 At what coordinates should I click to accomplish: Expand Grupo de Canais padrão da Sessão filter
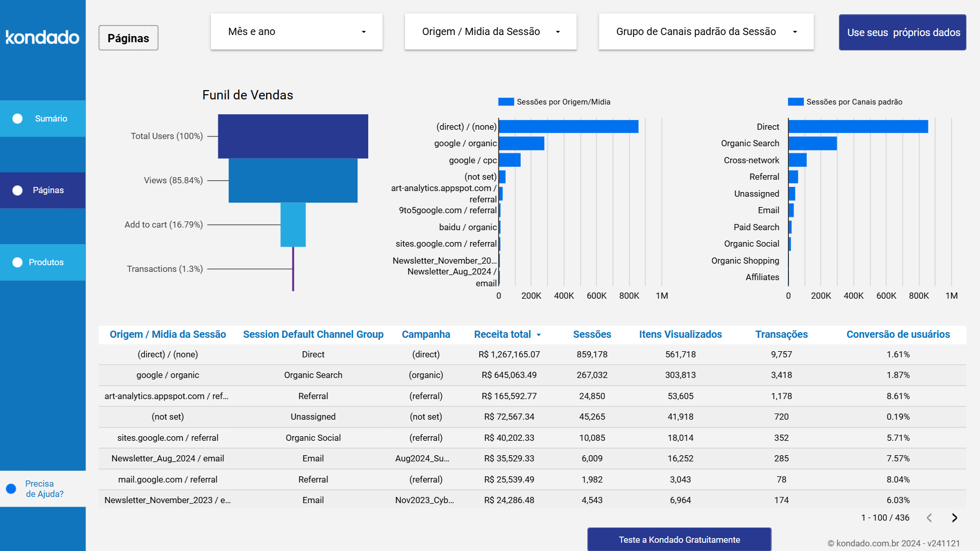pos(706,31)
